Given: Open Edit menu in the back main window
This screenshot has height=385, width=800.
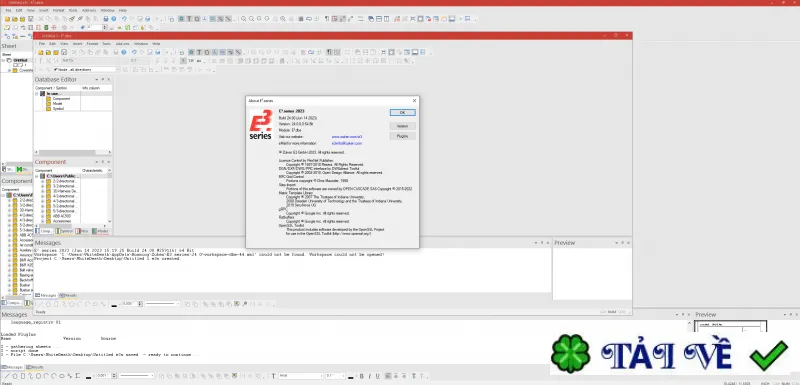Looking at the screenshot, I should pyautogui.click(x=19, y=10).
